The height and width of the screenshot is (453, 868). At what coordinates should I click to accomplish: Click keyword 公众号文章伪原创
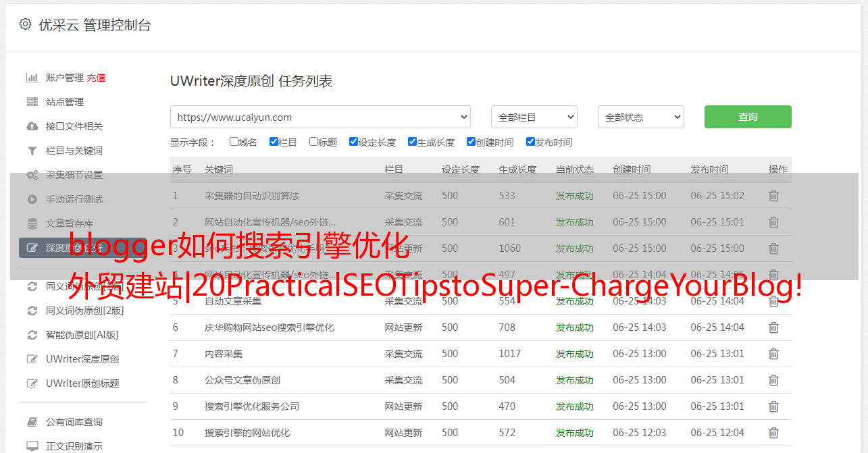coord(242,380)
